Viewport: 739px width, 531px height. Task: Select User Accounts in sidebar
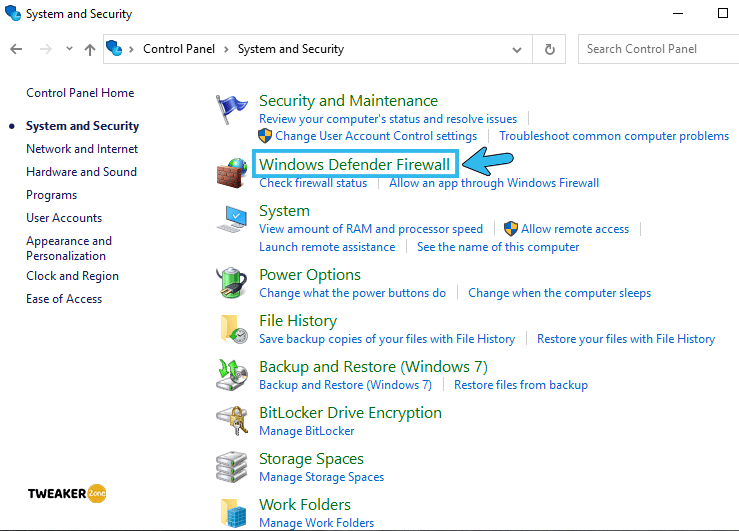64,218
